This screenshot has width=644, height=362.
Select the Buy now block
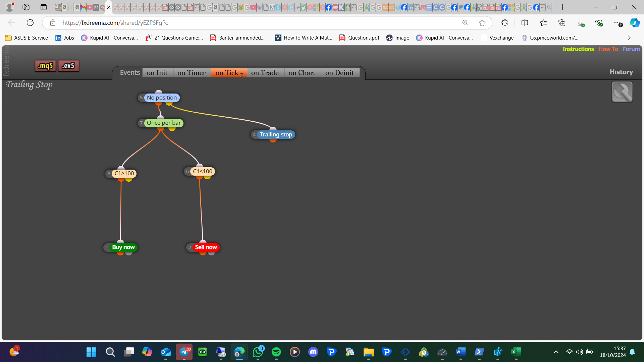(x=123, y=247)
